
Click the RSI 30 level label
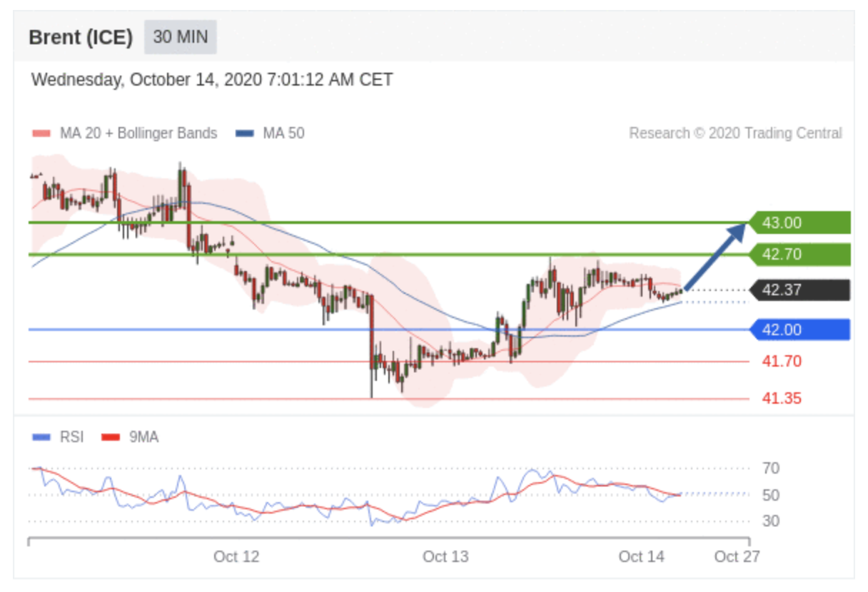point(771,521)
